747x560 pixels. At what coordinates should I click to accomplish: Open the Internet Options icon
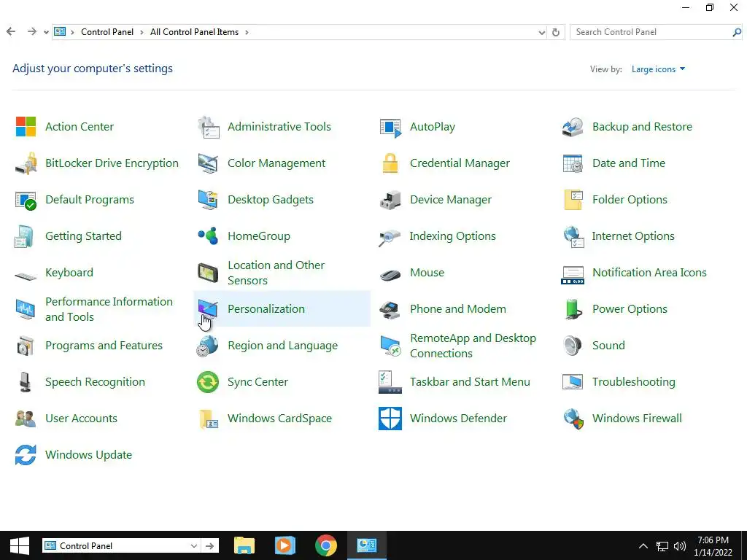coord(573,237)
